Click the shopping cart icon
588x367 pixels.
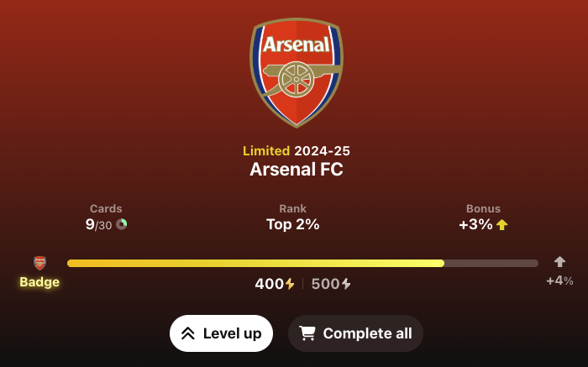(307, 333)
